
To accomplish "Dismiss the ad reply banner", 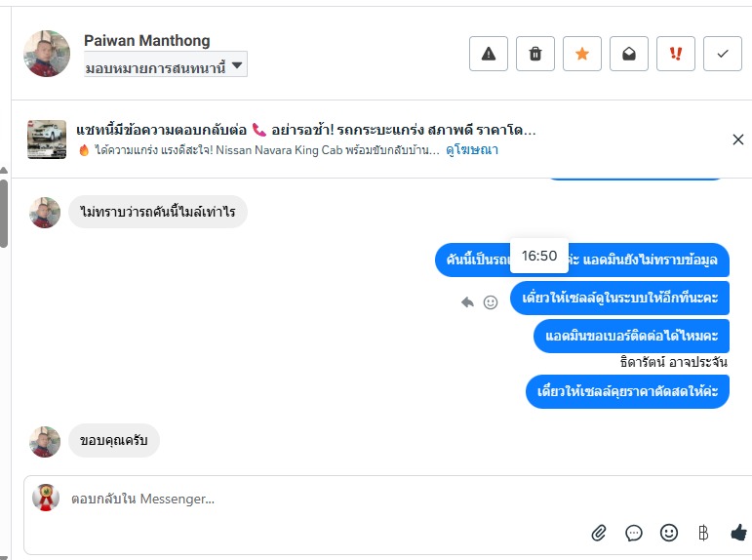I will point(738,140).
